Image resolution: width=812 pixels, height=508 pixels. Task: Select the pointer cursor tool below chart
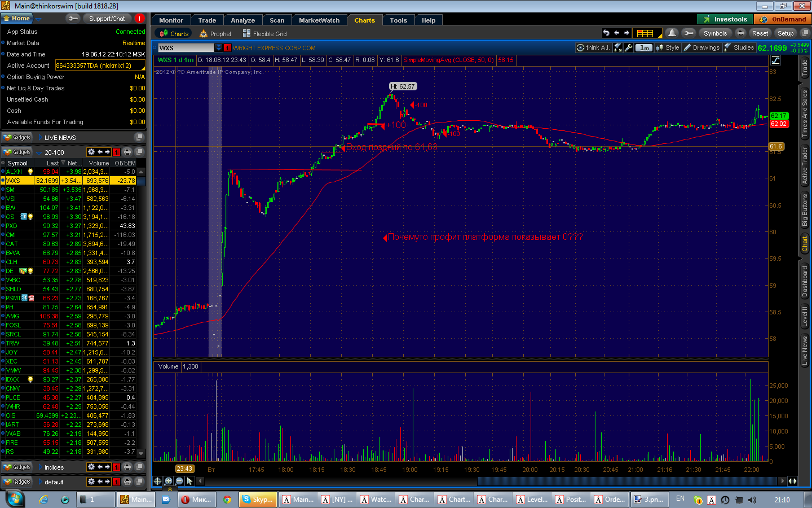click(189, 481)
